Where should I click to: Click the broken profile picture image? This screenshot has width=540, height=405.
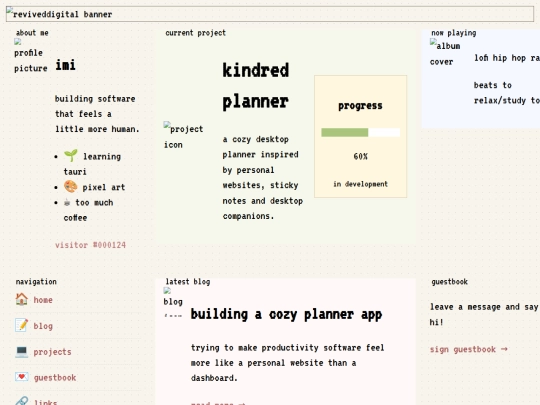click(31, 56)
